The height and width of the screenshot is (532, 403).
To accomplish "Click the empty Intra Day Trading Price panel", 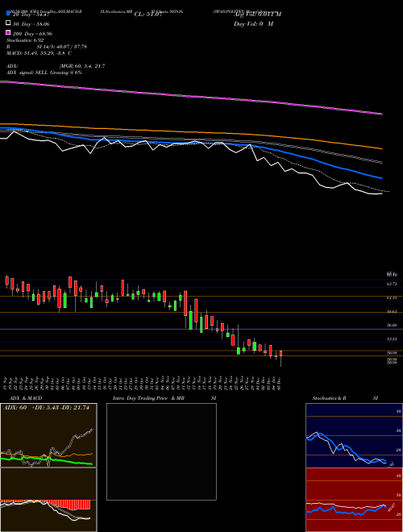I will pyautogui.click(x=161, y=451).
